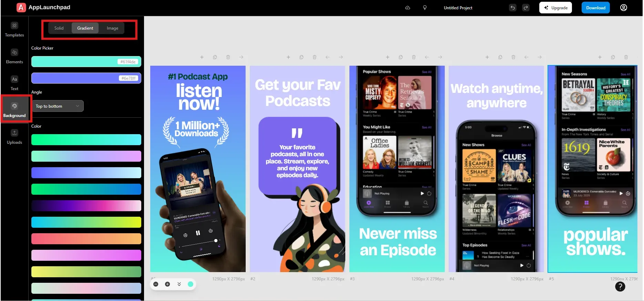This screenshot has height=301, width=644.
Task: Add a screenshot after the listen now screen
Action: click(202, 57)
